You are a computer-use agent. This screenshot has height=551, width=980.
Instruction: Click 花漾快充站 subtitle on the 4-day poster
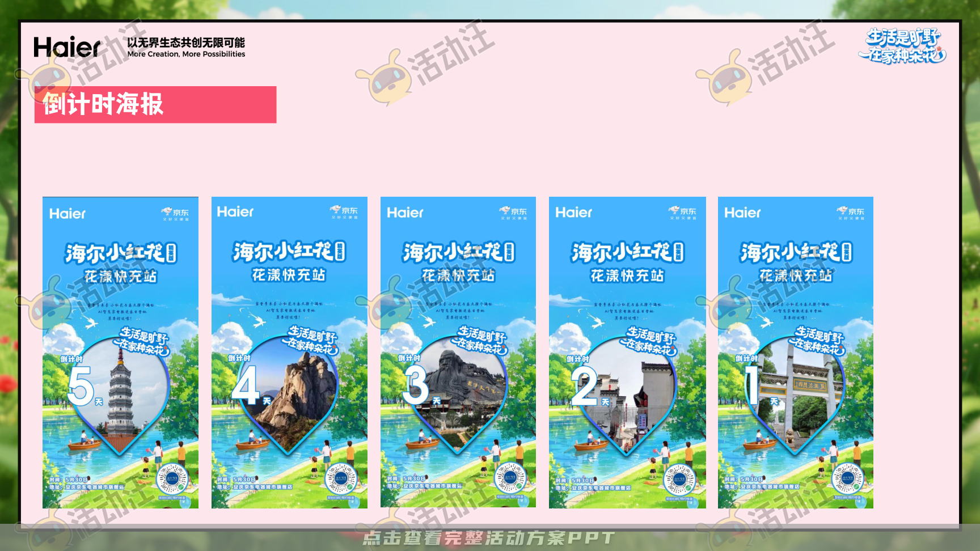(289, 275)
